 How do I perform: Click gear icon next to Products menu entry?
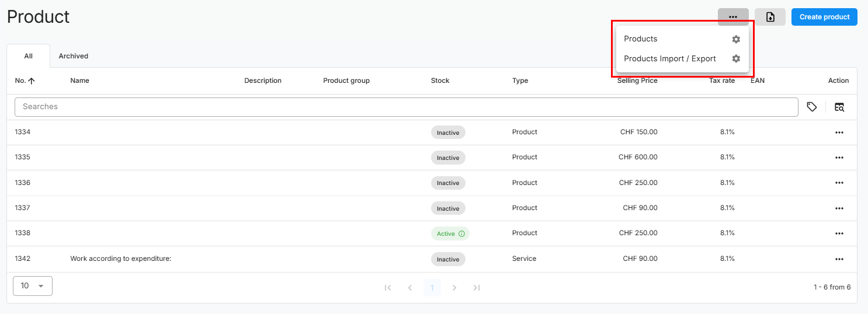pos(736,39)
